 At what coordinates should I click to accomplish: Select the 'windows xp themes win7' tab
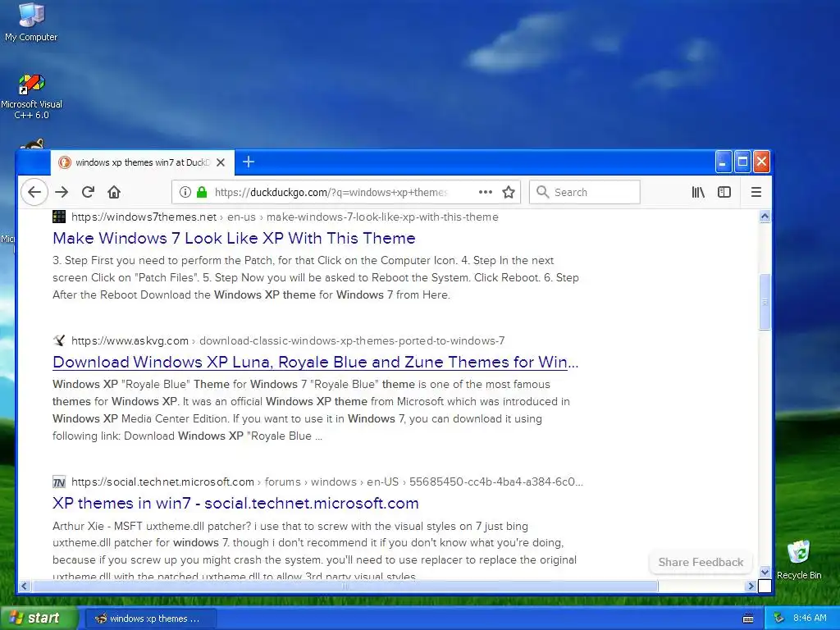click(x=143, y=162)
